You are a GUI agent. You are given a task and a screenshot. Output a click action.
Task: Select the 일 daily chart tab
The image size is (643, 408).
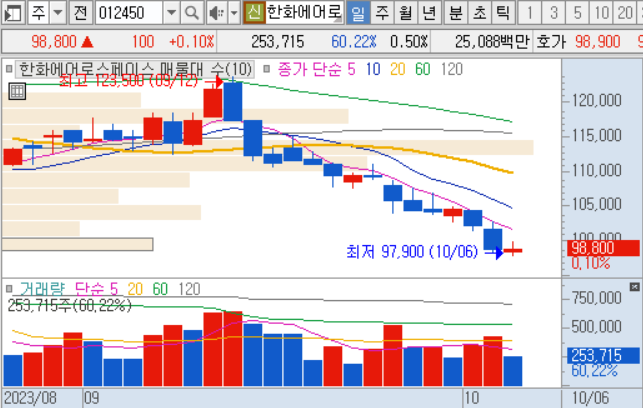tap(358, 13)
